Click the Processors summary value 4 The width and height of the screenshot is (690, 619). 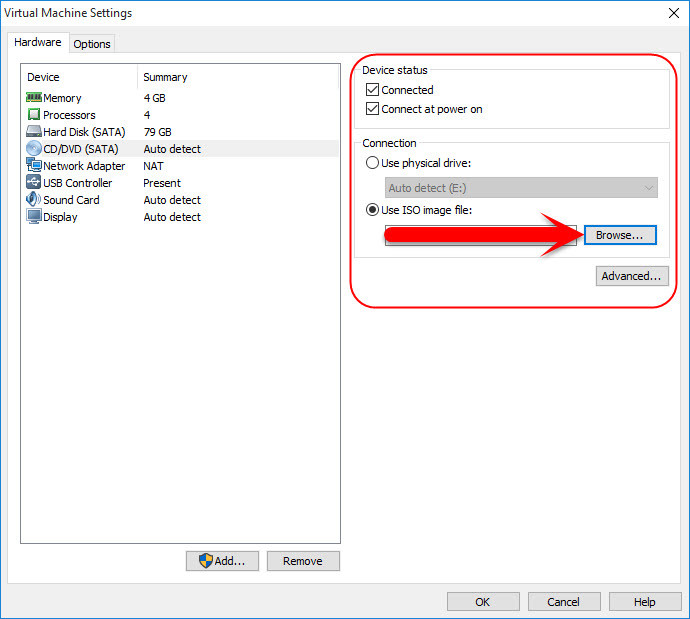(x=147, y=115)
